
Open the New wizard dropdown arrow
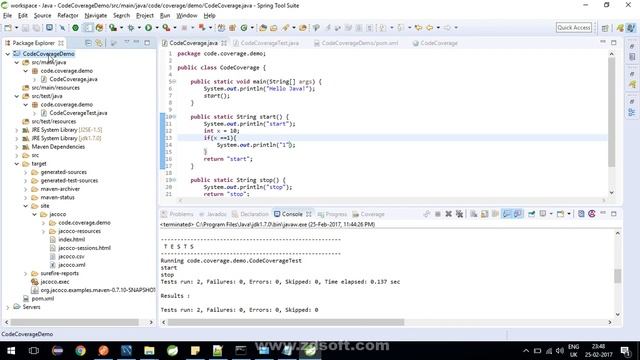[16, 28]
